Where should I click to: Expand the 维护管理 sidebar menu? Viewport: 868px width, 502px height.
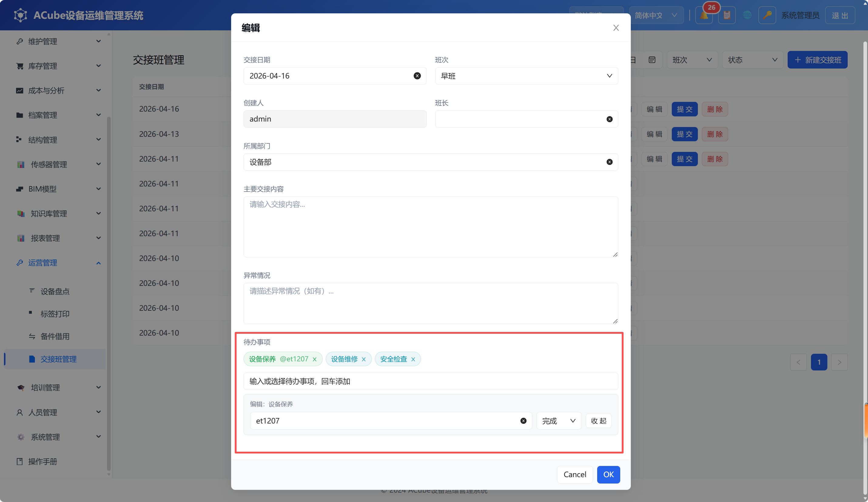(59, 41)
